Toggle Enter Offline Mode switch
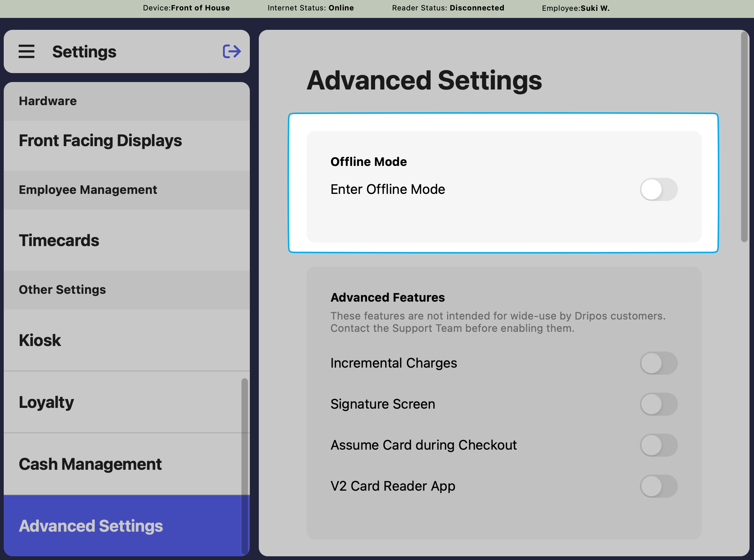Image resolution: width=754 pixels, height=560 pixels. 659,189
